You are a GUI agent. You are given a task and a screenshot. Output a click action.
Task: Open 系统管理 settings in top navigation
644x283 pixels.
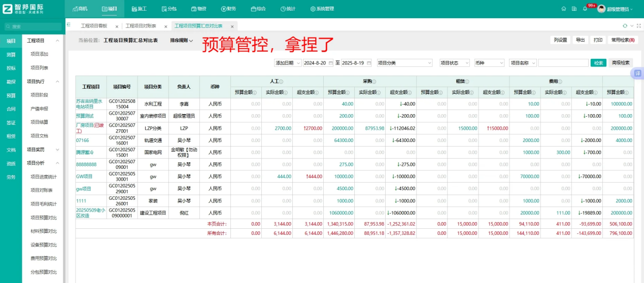(321, 9)
